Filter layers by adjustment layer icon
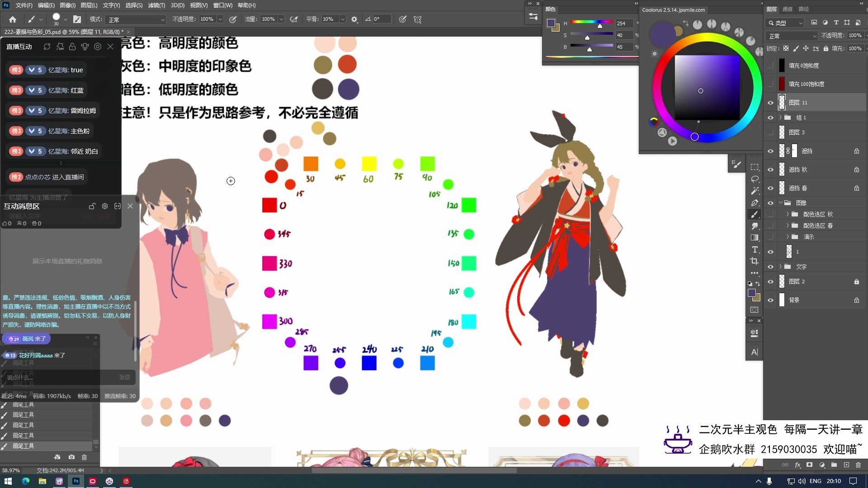This screenshot has height=488, width=868. coord(825,23)
